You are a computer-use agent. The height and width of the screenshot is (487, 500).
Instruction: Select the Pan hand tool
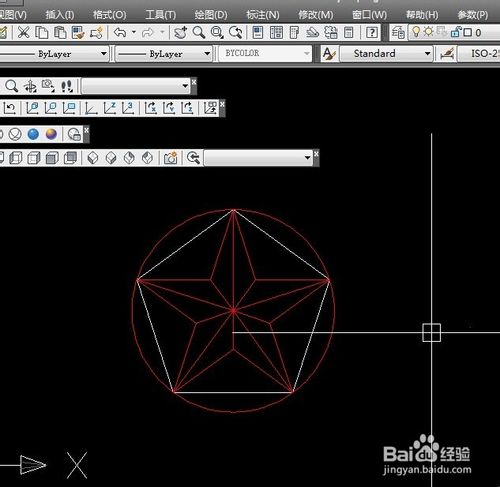[180, 33]
